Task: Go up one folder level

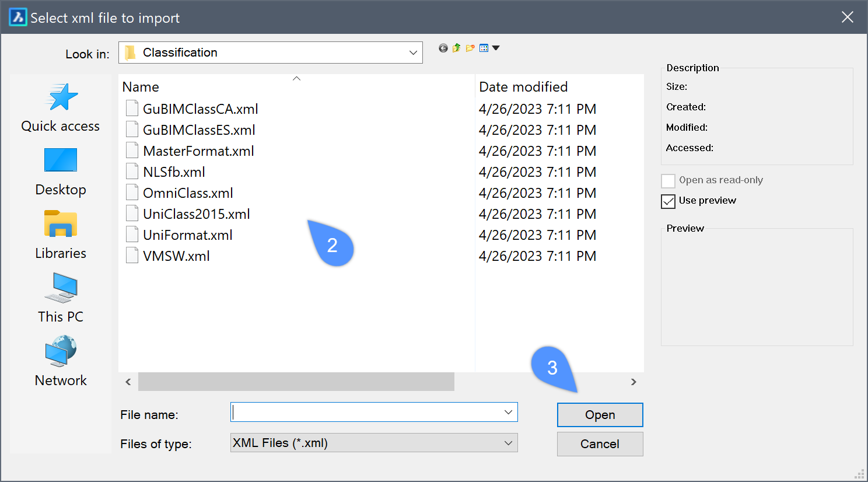Action: [x=456, y=48]
